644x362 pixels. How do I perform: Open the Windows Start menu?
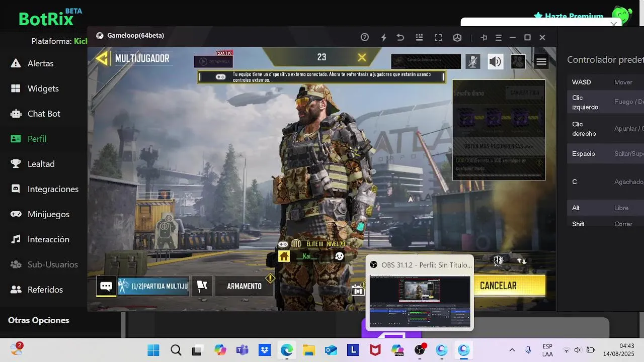(x=153, y=350)
